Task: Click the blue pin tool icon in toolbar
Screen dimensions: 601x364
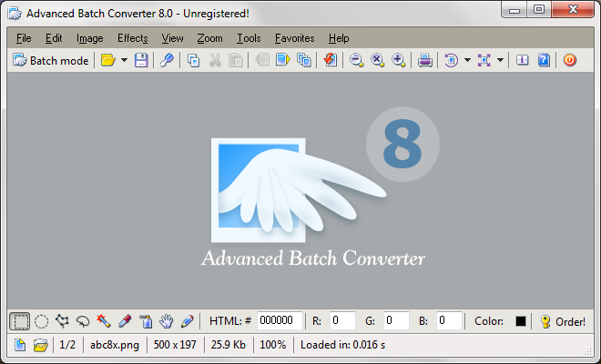Action: pos(167,61)
